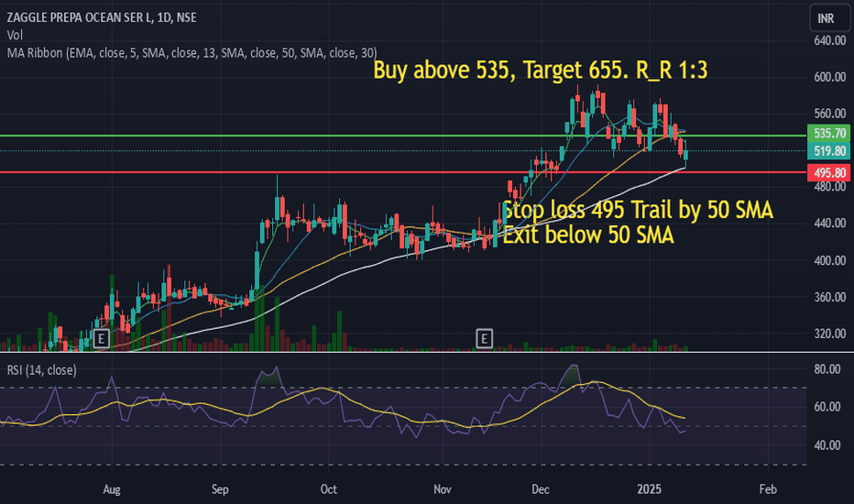Image resolution: width=854 pixels, height=504 pixels.
Task: Click the RSI 40.00 axis label
Action: coord(827,445)
